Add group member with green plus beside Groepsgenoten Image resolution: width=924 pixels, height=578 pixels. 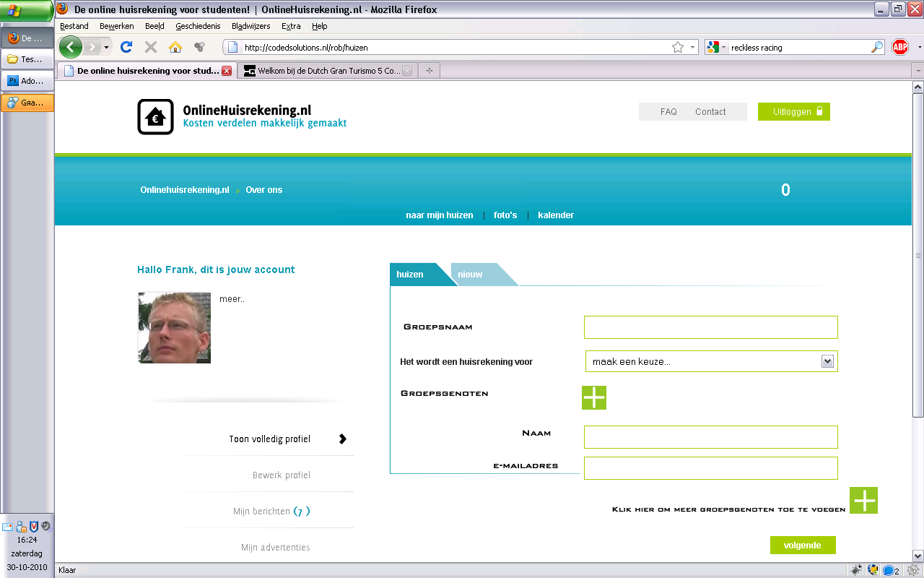point(593,397)
